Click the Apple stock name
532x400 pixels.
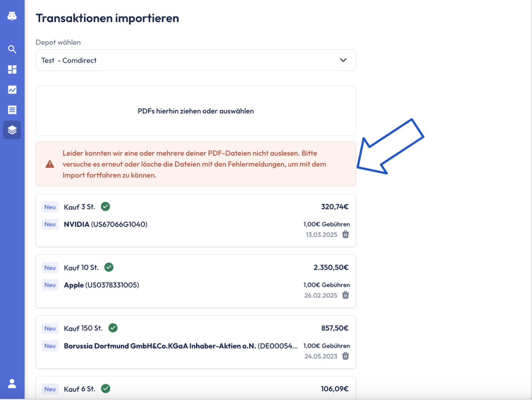point(74,285)
